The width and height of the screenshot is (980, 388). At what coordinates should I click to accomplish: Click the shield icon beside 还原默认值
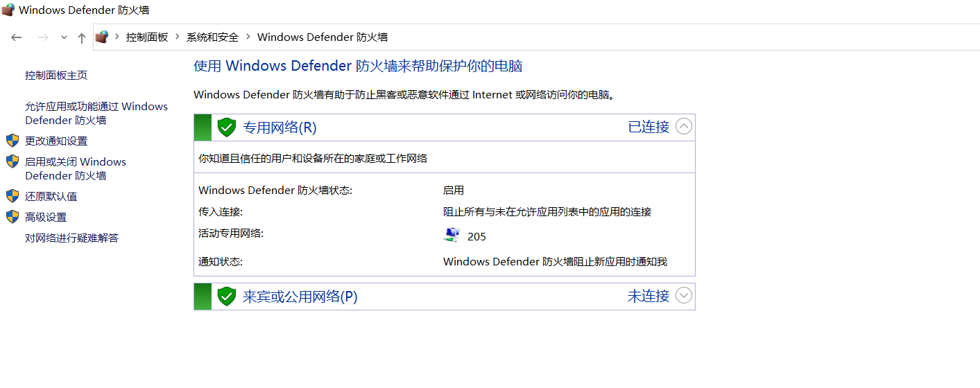(12, 196)
